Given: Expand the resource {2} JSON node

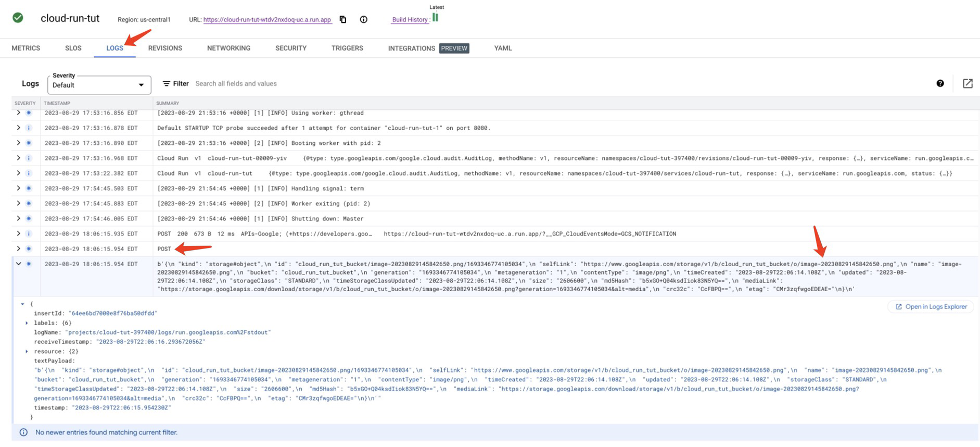Looking at the screenshot, I should tap(27, 351).
